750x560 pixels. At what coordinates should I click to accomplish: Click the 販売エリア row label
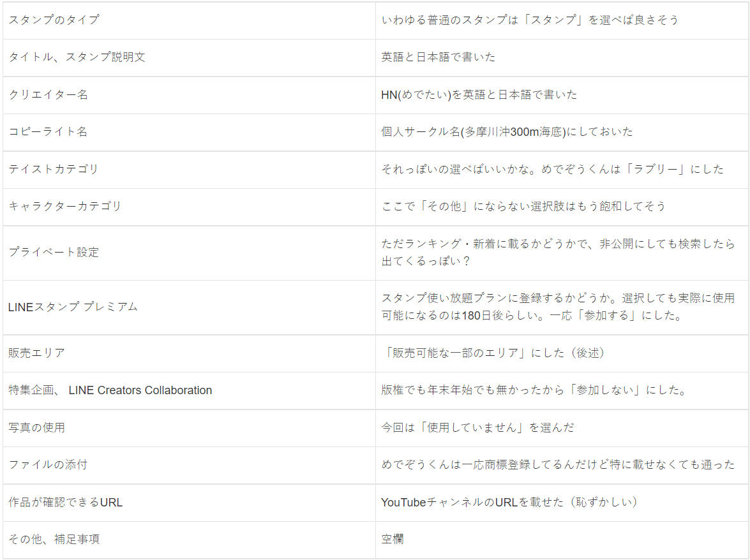(x=36, y=353)
